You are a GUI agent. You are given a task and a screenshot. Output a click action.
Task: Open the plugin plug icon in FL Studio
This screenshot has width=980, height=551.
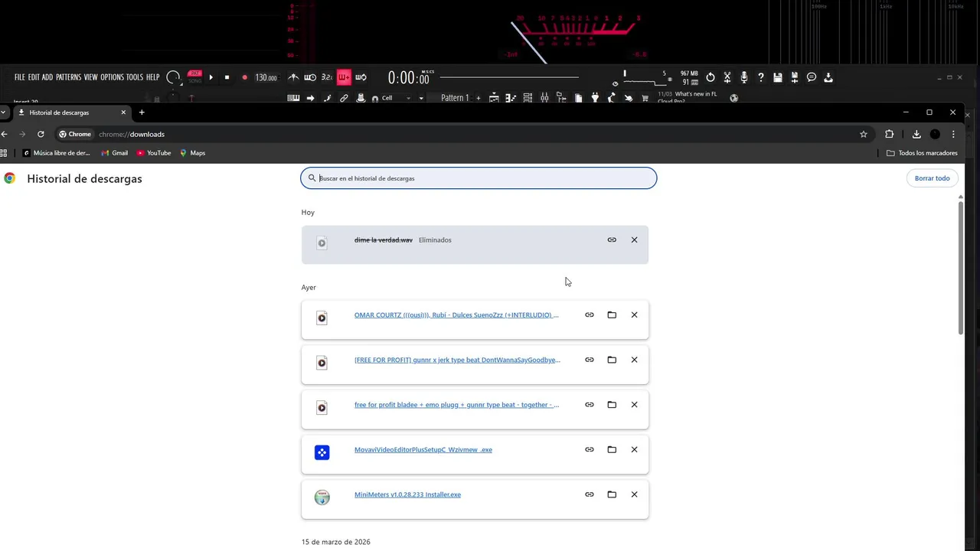coord(595,98)
